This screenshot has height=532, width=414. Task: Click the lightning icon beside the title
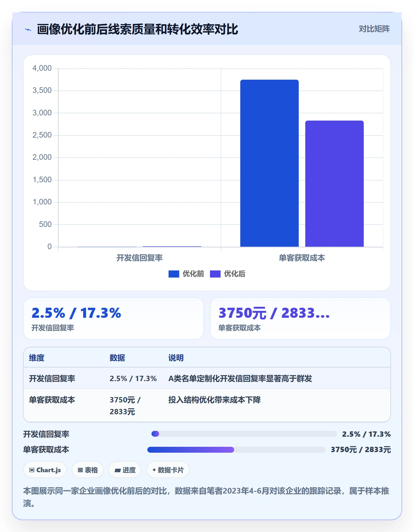click(28, 30)
